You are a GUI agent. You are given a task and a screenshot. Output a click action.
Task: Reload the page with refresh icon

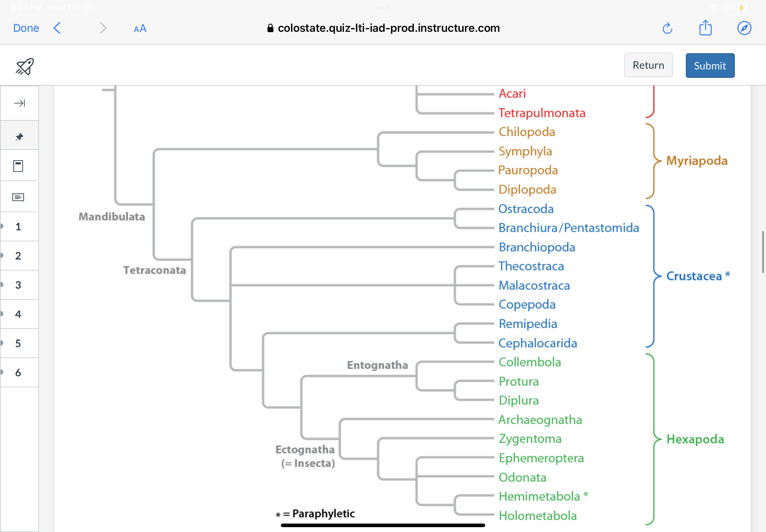pos(667,28)
